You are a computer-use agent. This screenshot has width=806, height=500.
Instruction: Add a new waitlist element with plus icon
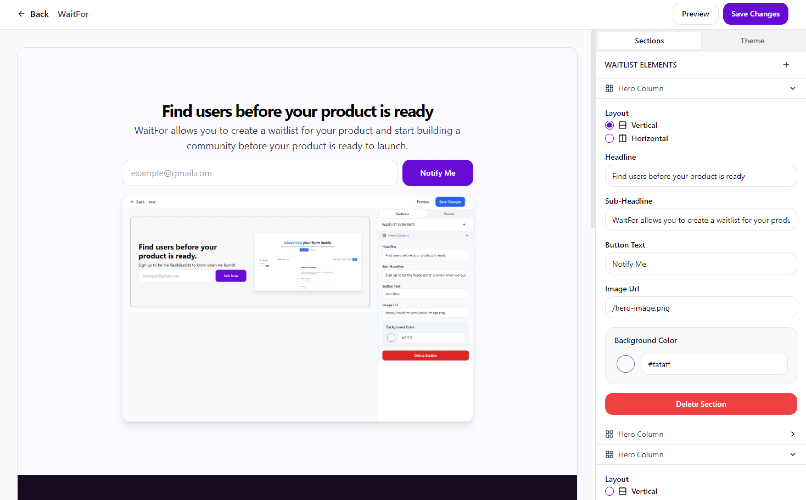point(786,65)
